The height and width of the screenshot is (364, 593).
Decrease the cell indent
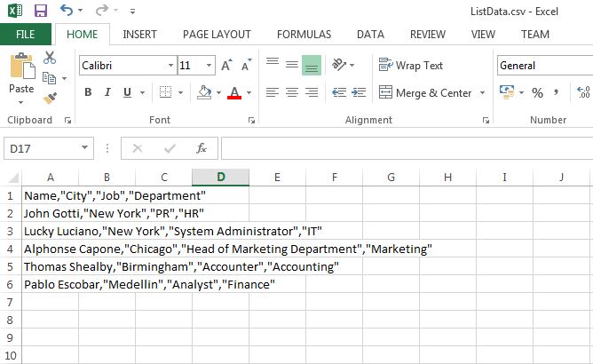click(339, 92)
